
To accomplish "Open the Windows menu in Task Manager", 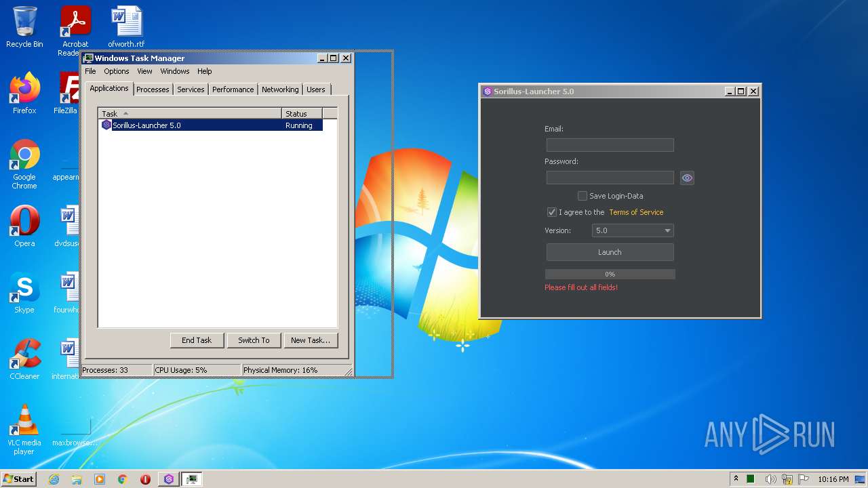I will (x=175, y=71).
